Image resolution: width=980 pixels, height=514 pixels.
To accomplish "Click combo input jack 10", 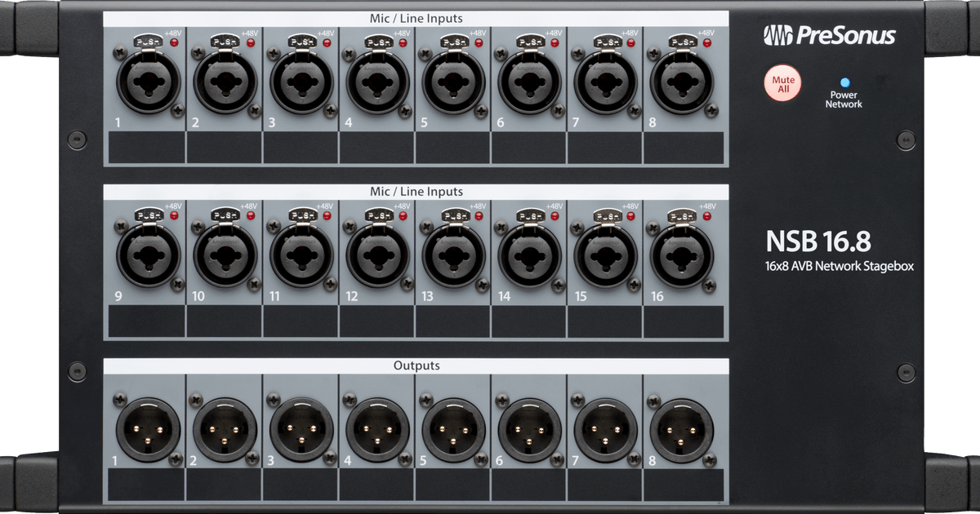I will 225,255.
